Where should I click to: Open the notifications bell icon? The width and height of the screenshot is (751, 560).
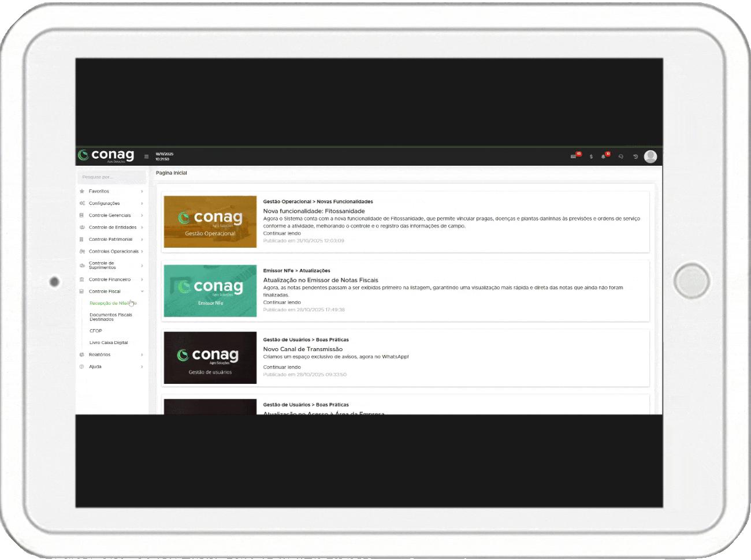(x=604, y=156)
